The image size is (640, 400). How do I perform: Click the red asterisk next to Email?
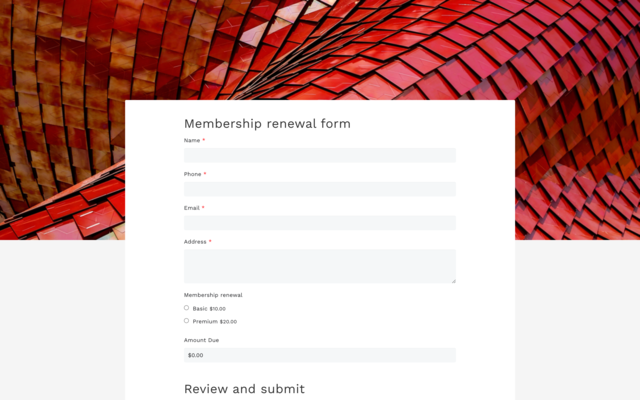(203, 208)
